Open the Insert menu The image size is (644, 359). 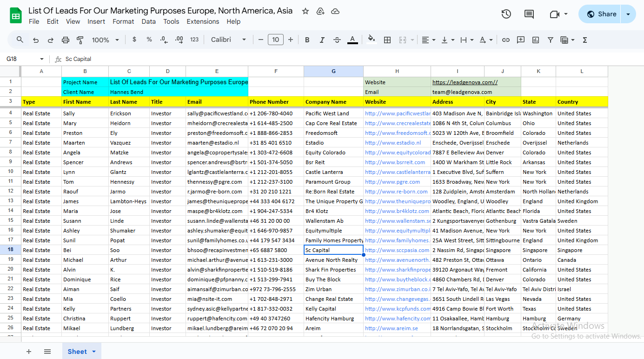click(96, 21)
